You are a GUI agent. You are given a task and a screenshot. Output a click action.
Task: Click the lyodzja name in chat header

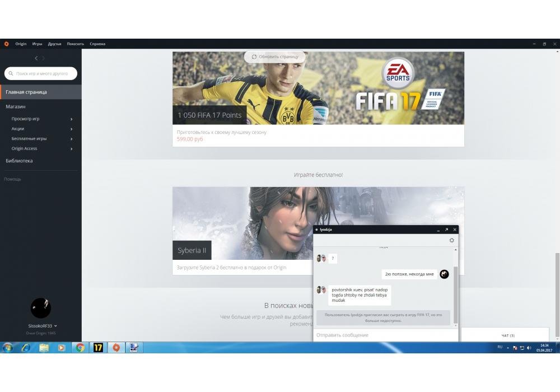326,230
